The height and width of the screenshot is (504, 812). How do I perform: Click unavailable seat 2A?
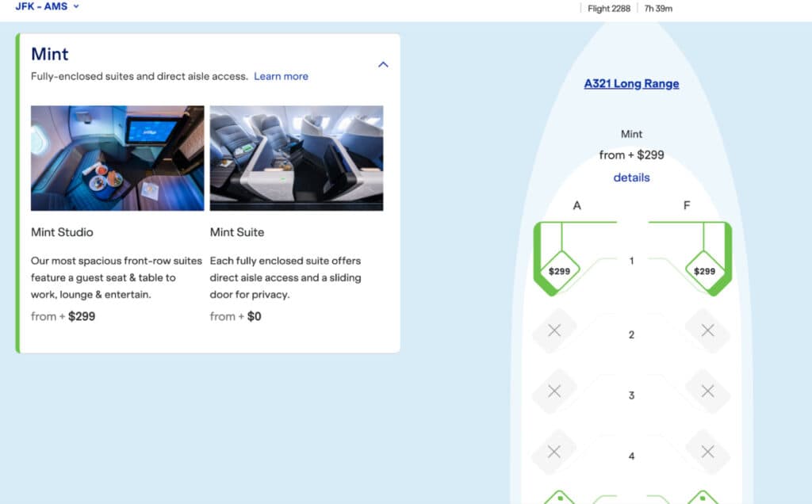pyautogui.click(x=554, y=330)
